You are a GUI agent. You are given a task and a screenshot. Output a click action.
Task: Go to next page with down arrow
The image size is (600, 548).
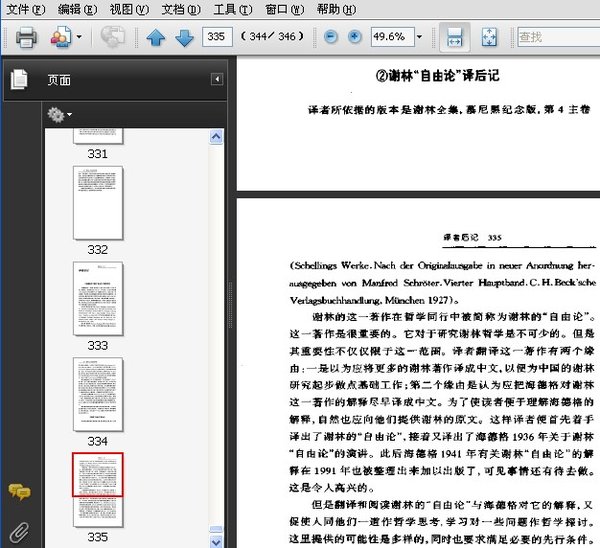(x=184, y=38)
